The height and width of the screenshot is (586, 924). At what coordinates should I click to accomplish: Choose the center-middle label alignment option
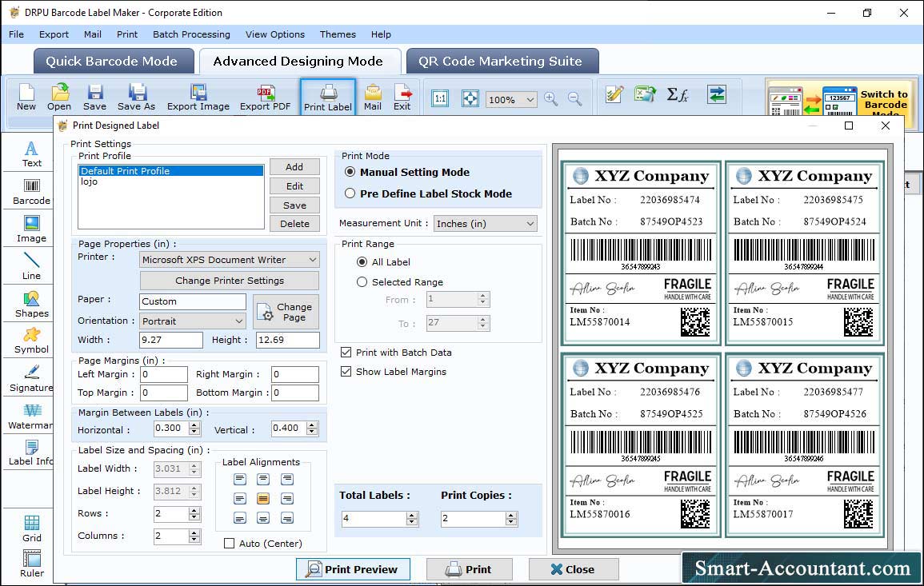click(263, 499)
